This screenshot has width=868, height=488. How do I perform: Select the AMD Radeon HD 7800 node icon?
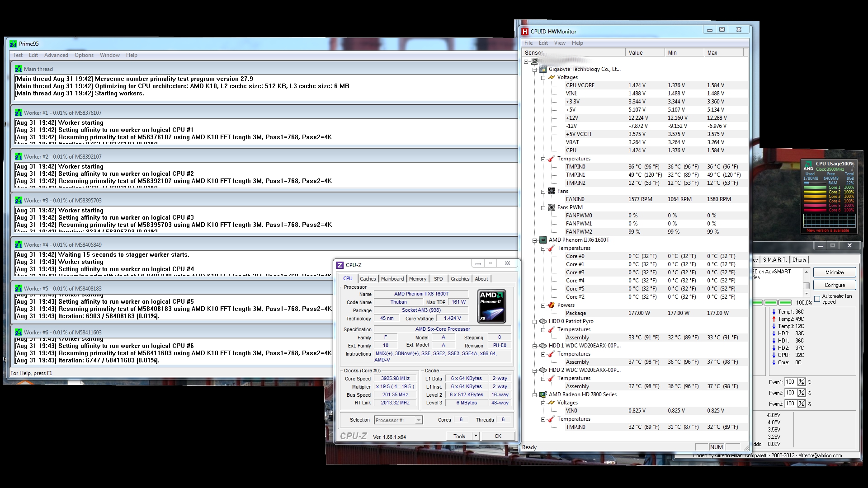tap(543, 394)
